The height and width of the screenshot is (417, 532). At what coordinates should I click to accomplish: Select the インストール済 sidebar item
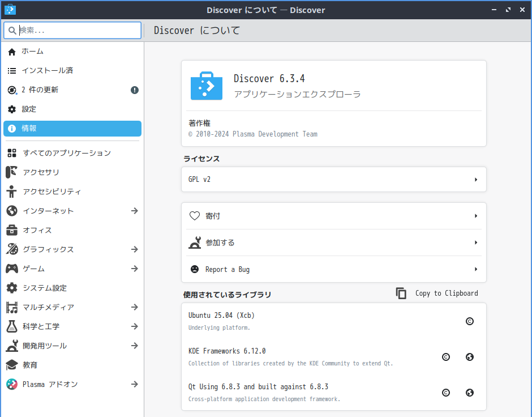[72, 71]
